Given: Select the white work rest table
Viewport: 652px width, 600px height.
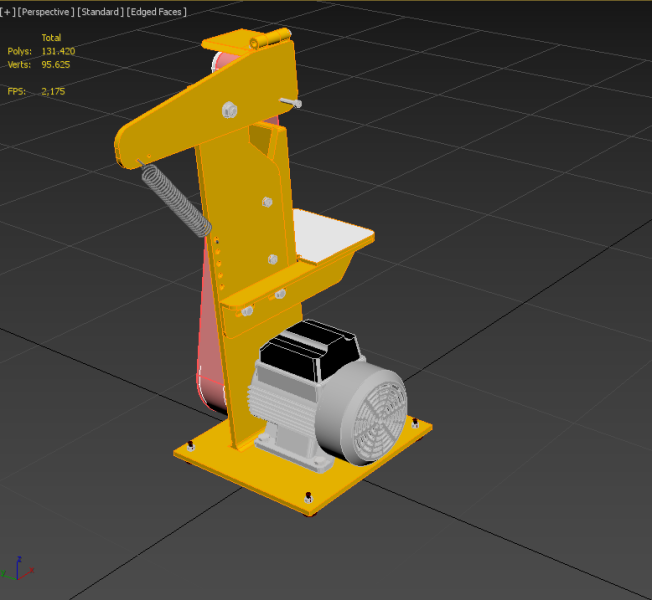Looking at the screenshot, I should coord(332,236).
